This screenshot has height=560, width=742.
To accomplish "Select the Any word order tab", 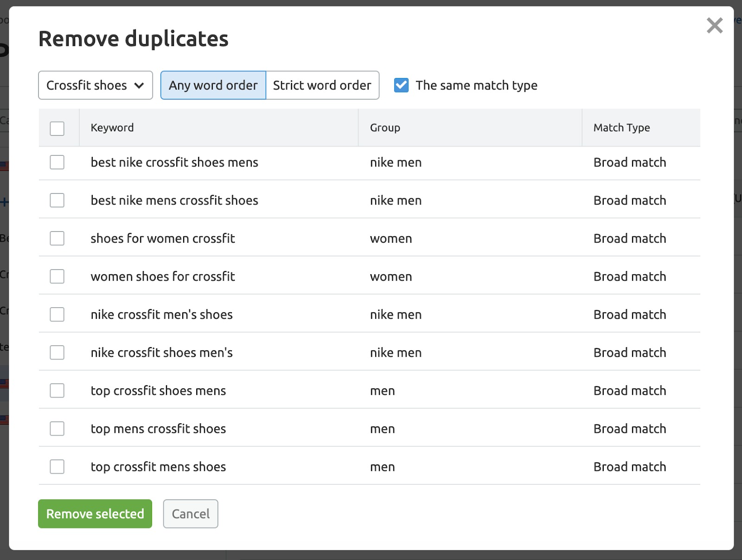I will point(213,85).
